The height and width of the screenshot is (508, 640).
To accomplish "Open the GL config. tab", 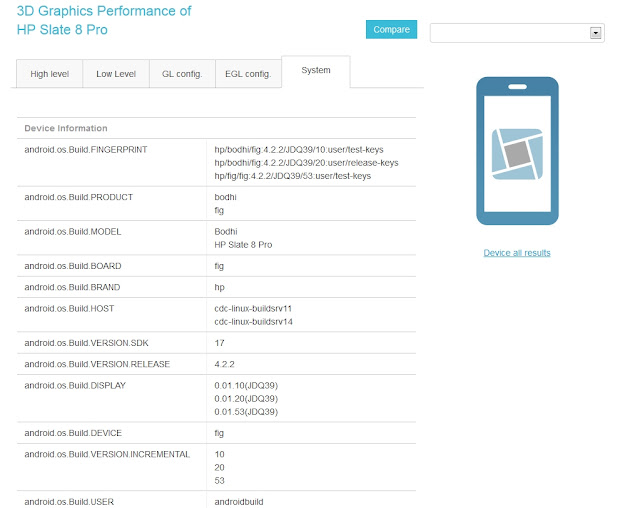I will 182,74.
